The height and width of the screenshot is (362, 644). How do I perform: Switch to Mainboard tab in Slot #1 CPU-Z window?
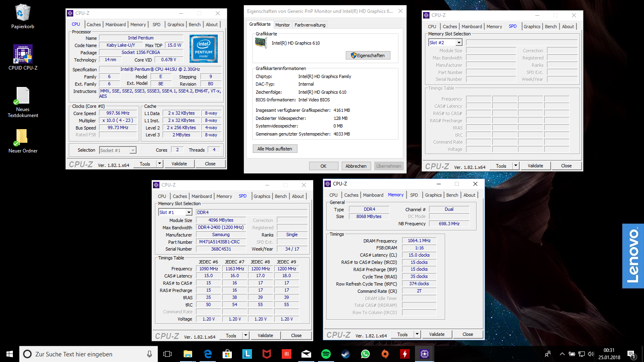click(x=202, y=196)
